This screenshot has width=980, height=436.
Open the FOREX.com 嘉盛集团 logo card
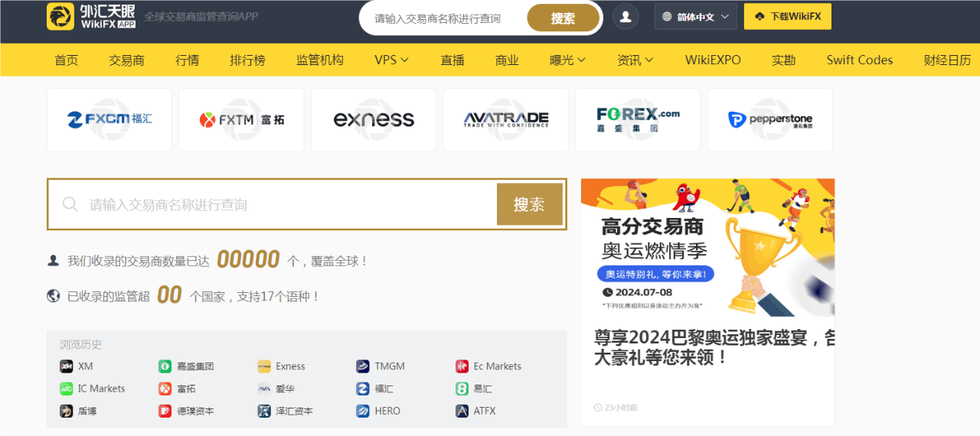(x=638, y=119)
